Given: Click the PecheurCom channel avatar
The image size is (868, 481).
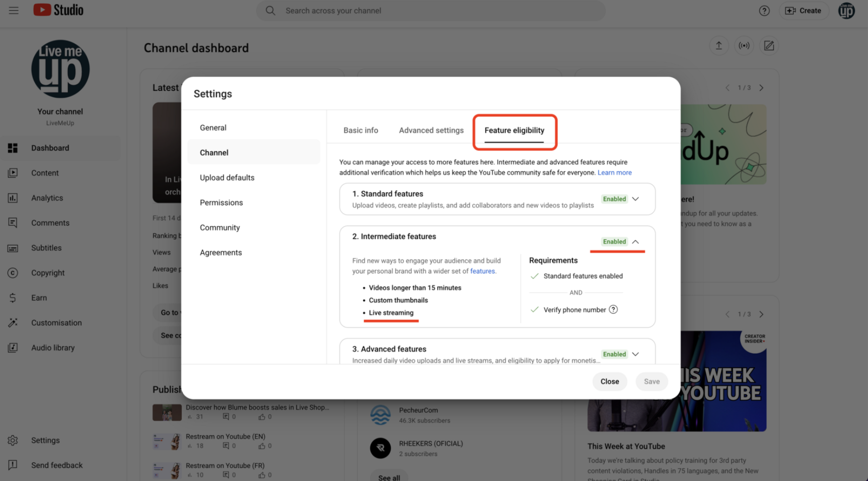Looking at the screenshot, I should [380, 415].
